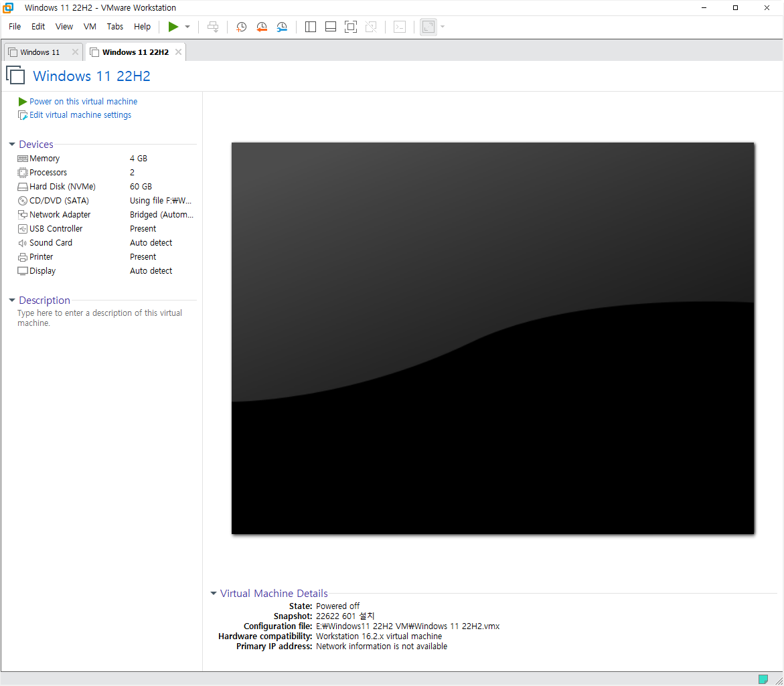
Task: Select the Sound Card device
Action: coord(106,242)
